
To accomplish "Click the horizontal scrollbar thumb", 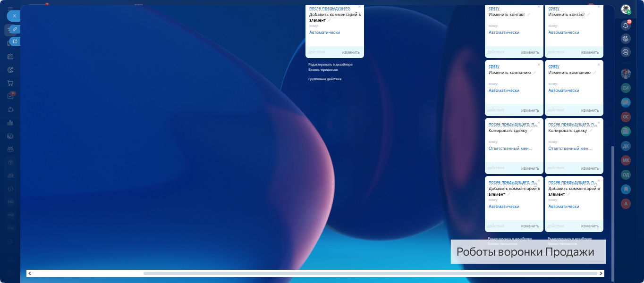I will [x=370, y=273].
